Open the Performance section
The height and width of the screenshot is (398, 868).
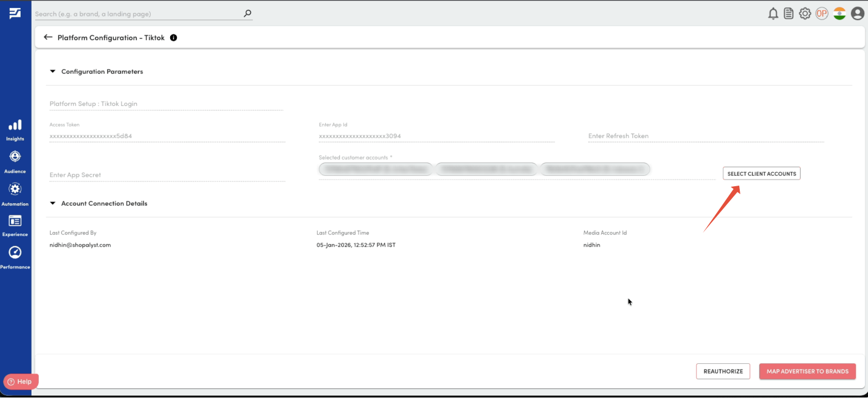coord(15,257)
